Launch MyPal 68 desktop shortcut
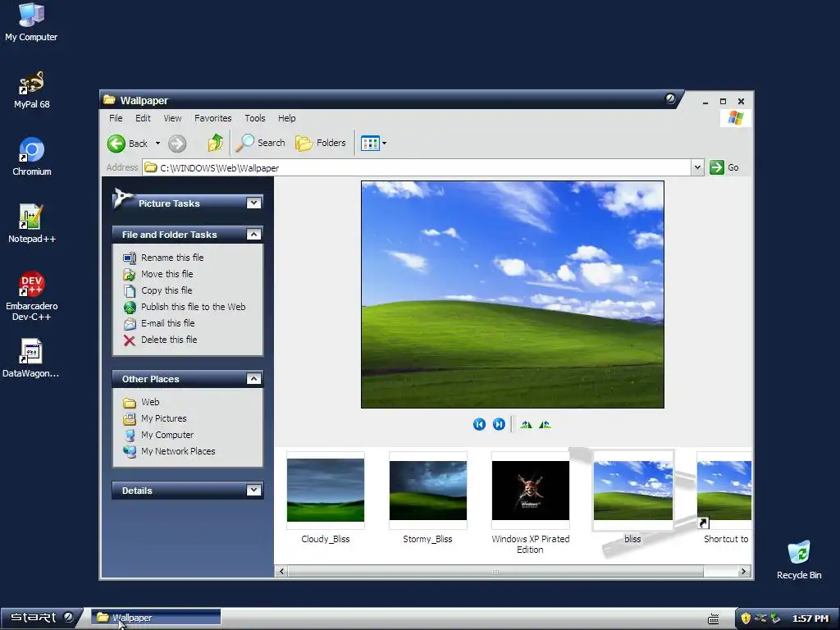 point(31,90)
